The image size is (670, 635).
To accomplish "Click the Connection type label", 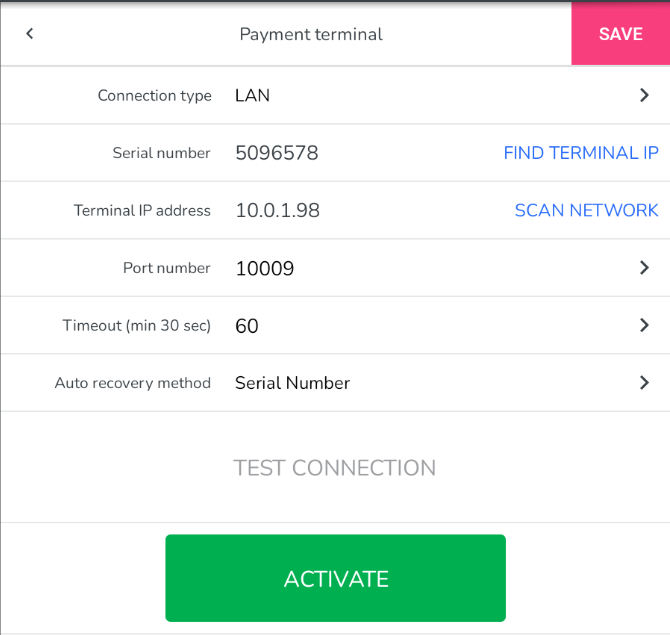I will coord(154,96).
